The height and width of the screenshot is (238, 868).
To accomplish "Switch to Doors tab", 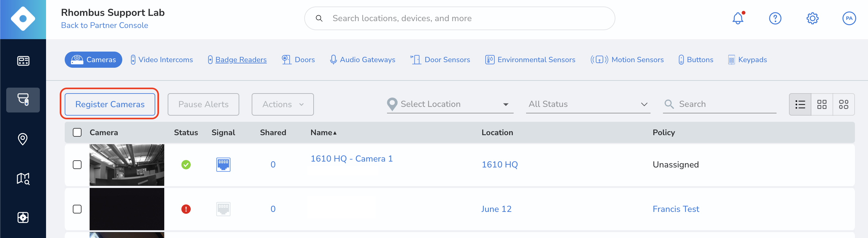I will click(298, 60).
